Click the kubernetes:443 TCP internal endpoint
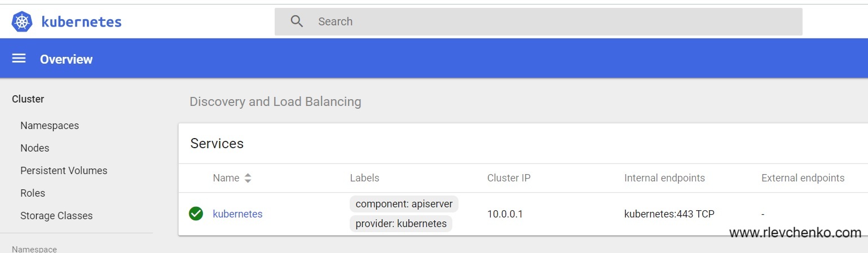This screenshot has height=253, width=868. click(669, 214)
